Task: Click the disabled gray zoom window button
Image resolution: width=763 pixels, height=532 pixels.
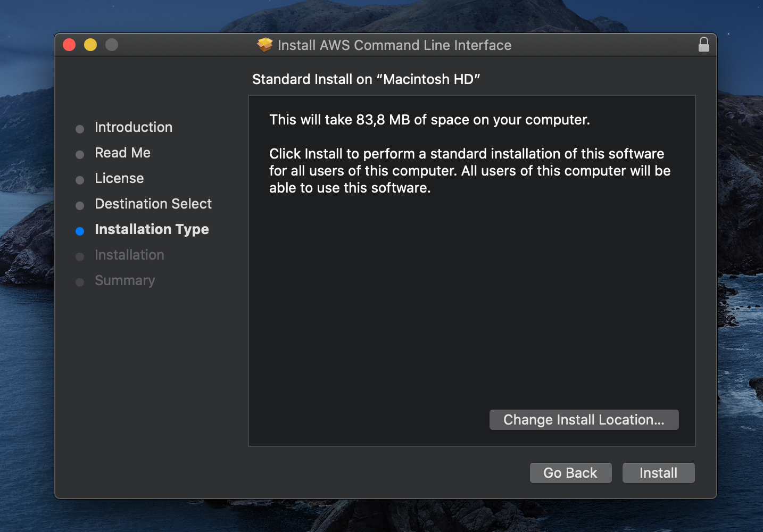Action: [x=112, y=45]
